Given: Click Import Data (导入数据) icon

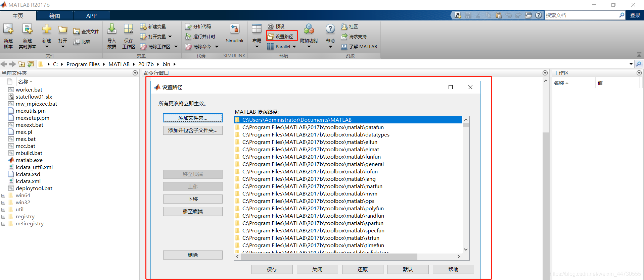Looking at the screenshot, I should (112, 29).
